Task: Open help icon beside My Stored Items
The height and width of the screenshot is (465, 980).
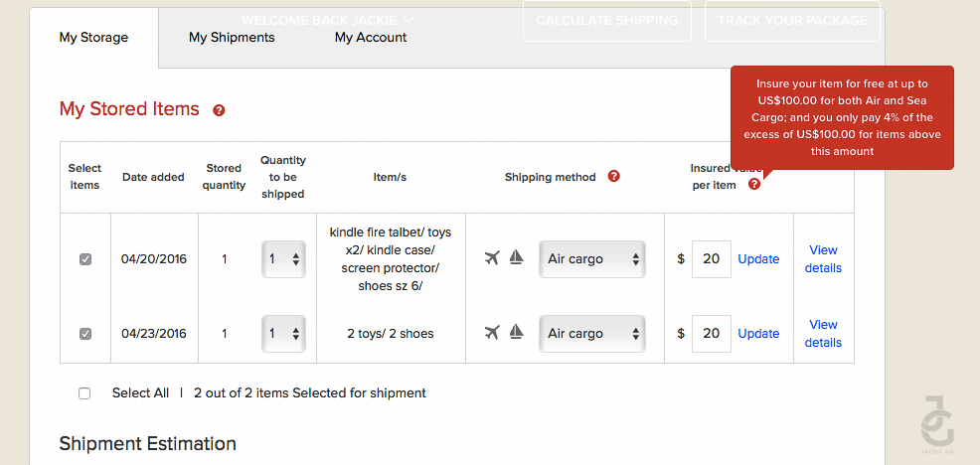Action: click(219, 110)
